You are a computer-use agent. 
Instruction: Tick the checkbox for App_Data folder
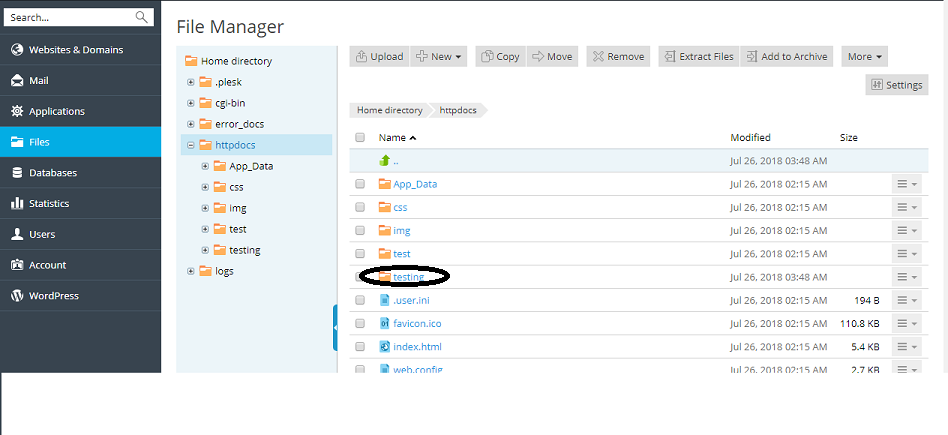pos(360,184)
